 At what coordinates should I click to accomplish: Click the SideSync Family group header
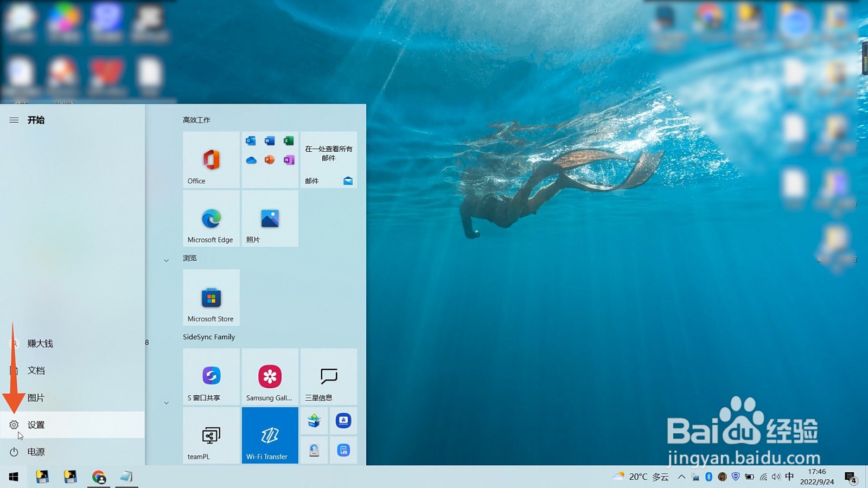coord(209,337)
